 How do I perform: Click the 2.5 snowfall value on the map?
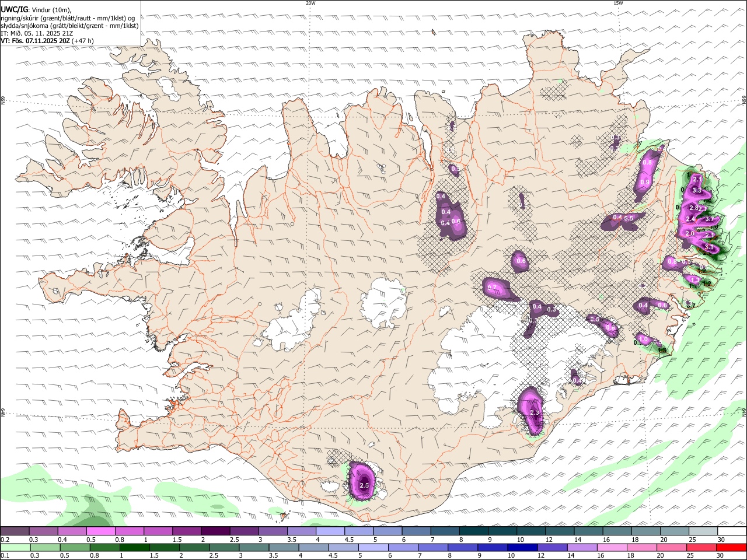[364, 485]
